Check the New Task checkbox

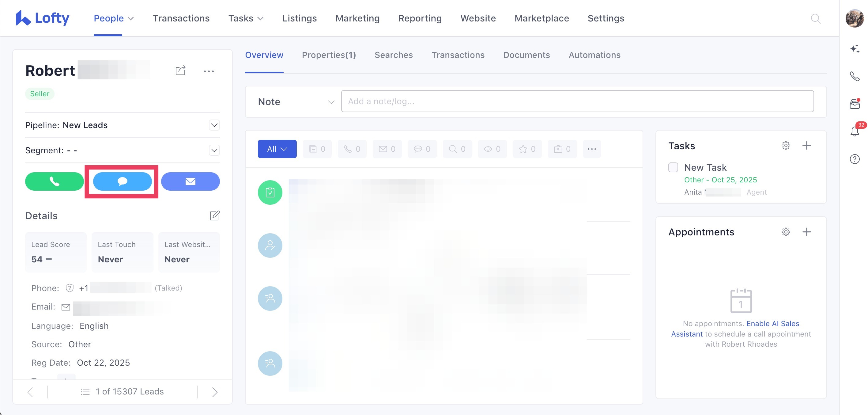click(x=673, y=168)
